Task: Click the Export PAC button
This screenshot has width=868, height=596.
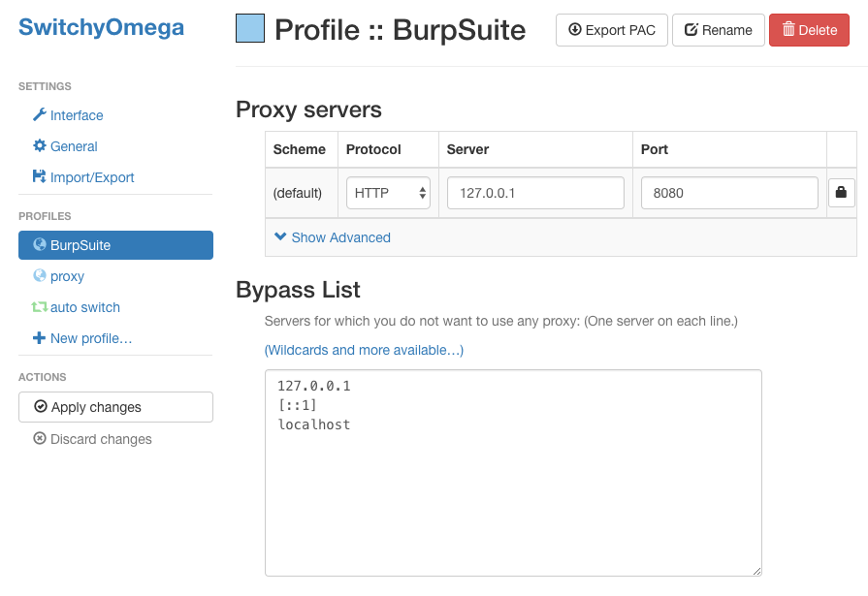Action: (611, 30)
